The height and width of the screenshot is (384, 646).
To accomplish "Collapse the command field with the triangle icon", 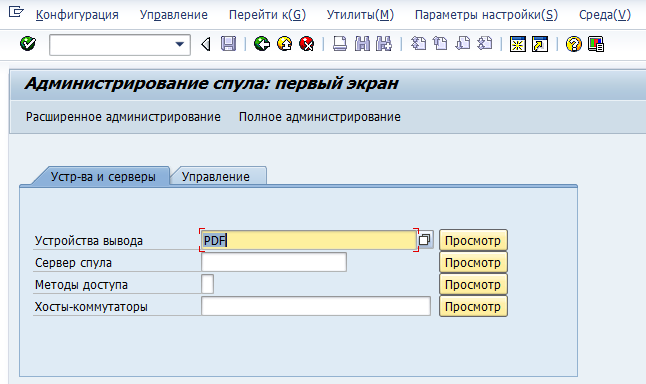I will pos(206,44).
